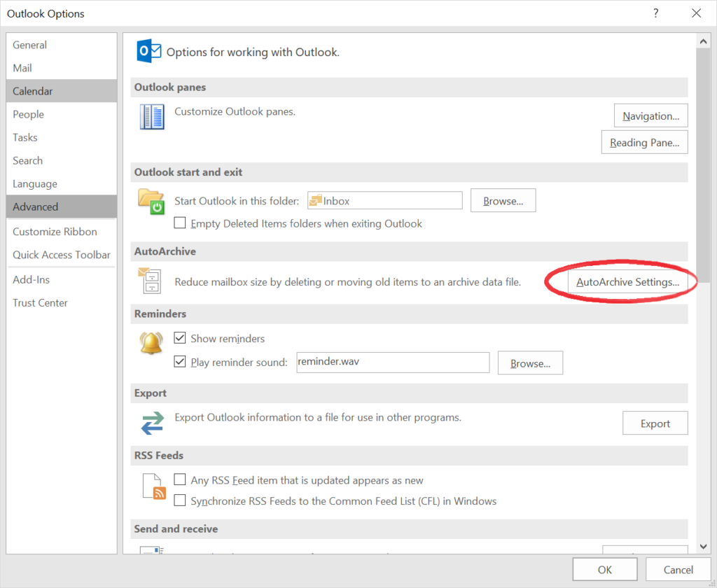Close the Outlook Options window
The height and width of the screenshot is (588, 717).
(x=696, y=13)
